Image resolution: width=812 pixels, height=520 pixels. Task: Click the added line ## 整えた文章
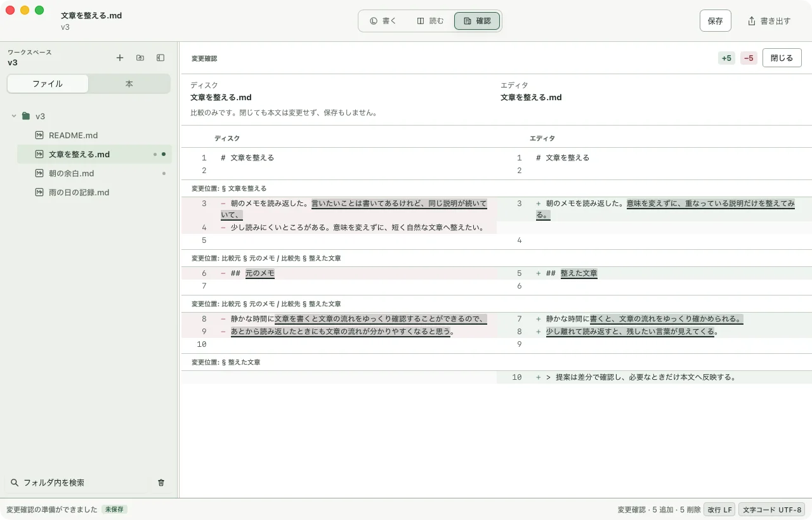(x=654, y=273)
